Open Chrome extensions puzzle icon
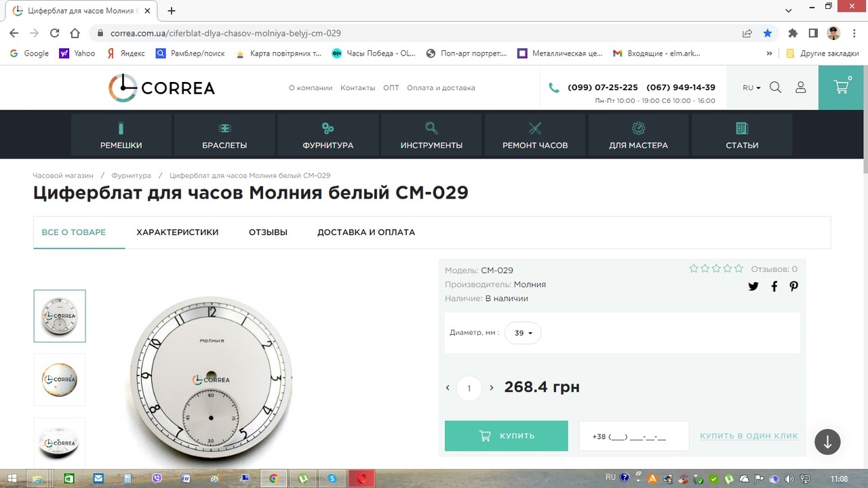The width and height of the screenshot is (868, 488). coord(793,33)
